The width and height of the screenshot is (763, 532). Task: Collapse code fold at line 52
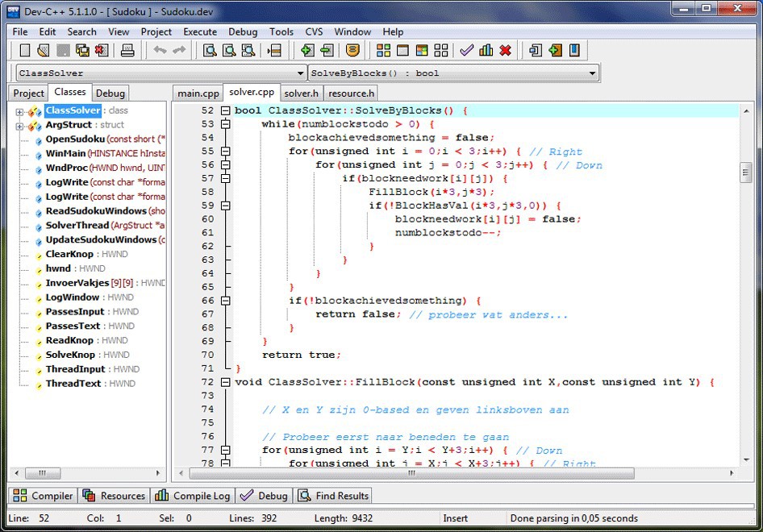(226, 110)
